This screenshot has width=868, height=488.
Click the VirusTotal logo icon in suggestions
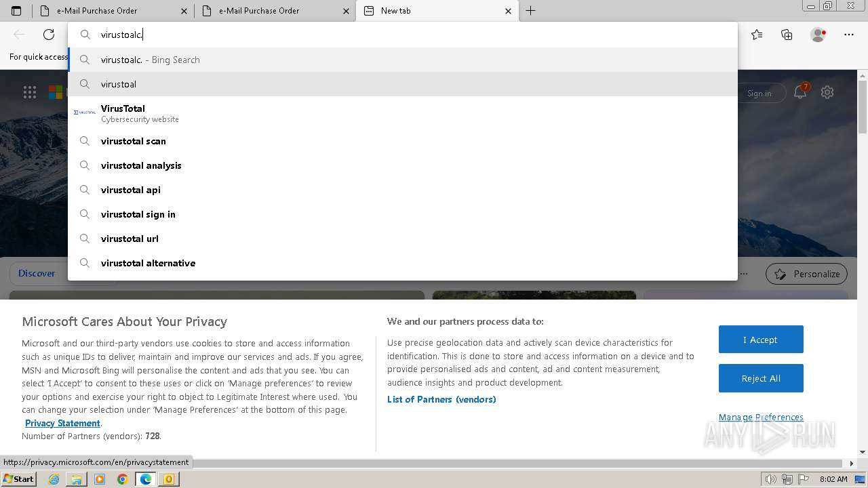(x=85, y=113)
